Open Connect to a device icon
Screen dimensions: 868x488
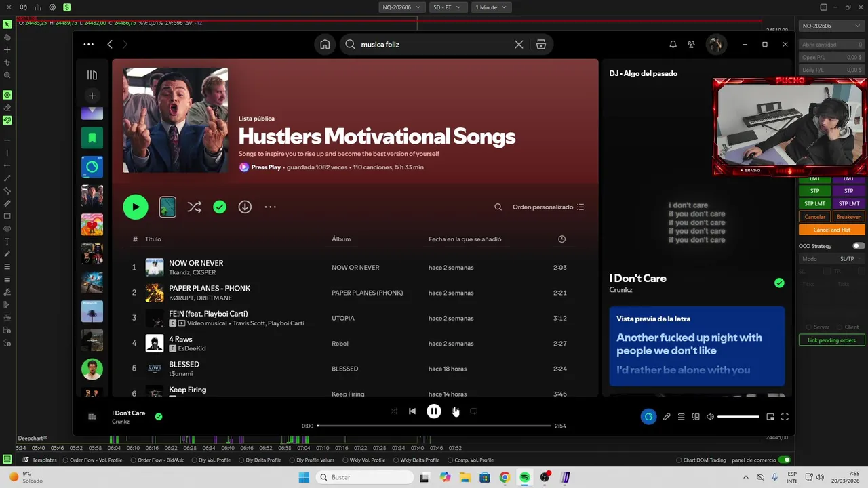(696, 417)
